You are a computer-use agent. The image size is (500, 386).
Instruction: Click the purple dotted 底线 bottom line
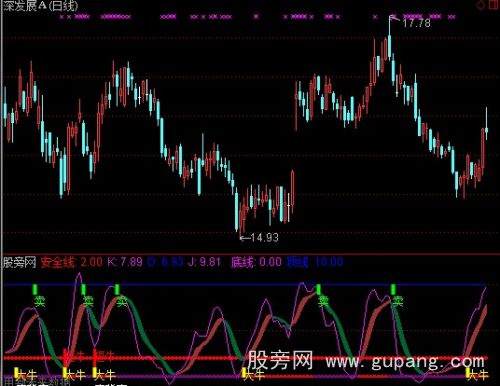[x=245, y=376]
